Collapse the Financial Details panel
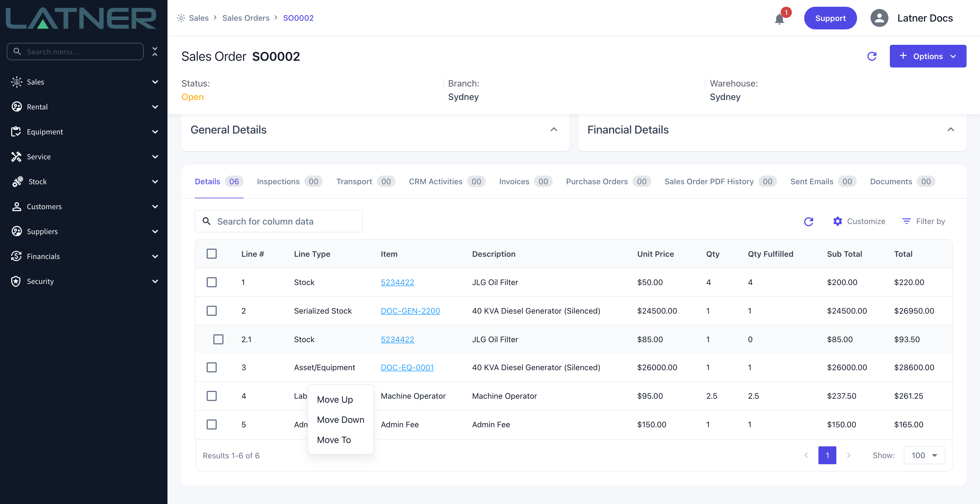 [x=951, y=130]
